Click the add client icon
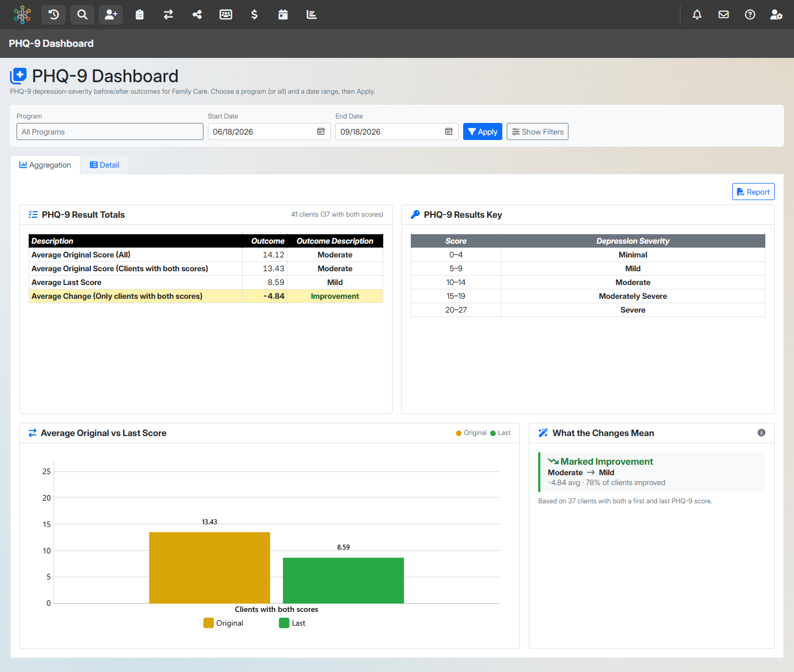Screen dimensions: 794x672 tap(111, 15)
